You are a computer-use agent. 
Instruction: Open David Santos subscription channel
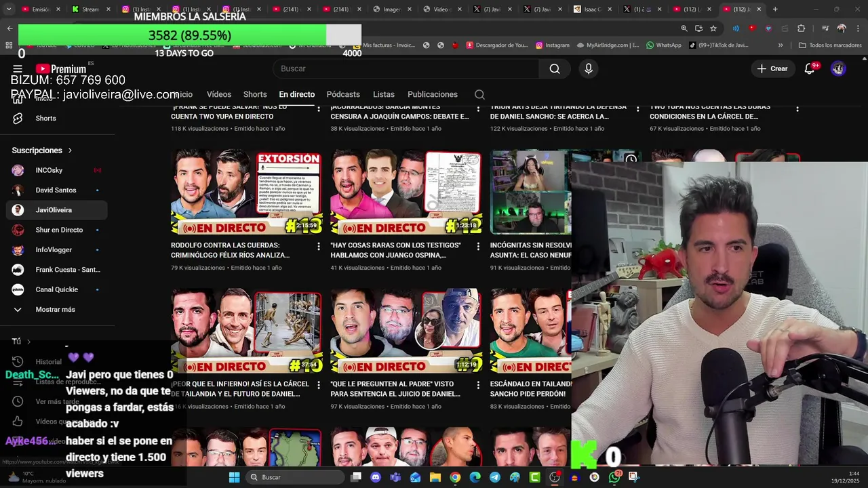57,190
